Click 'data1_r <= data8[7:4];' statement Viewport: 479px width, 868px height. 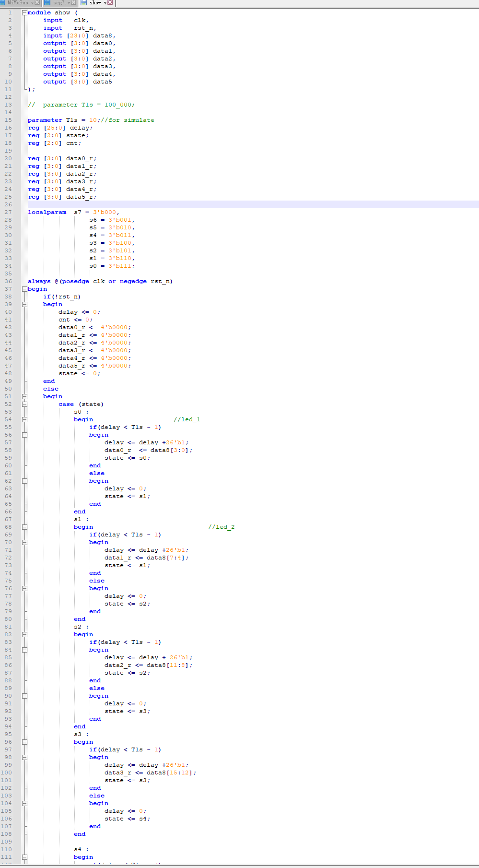coord(147,558)
